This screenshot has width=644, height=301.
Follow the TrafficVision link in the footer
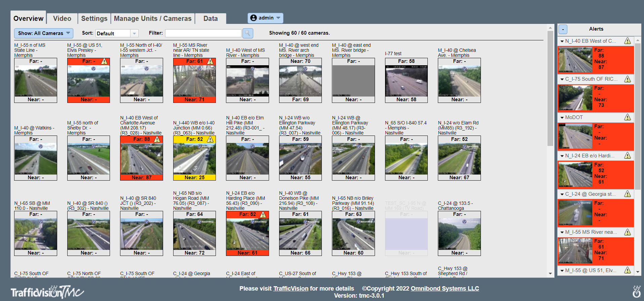pos(291,289)
